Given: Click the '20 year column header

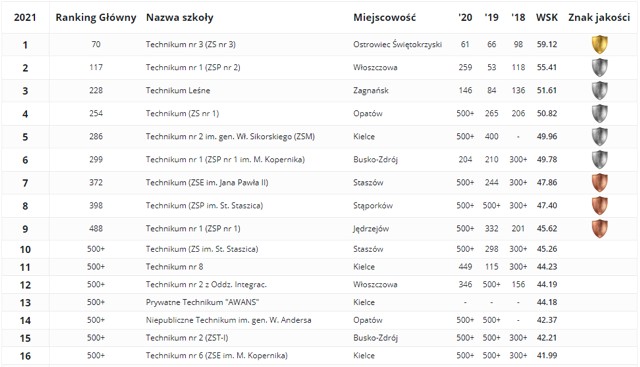Looking at the screenshot, I should 465,18.
